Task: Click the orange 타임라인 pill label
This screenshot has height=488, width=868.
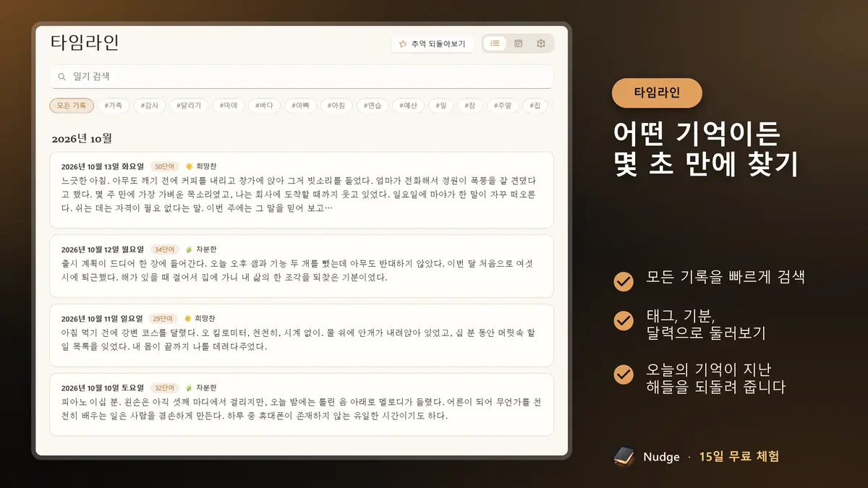Action: [657, 93]
